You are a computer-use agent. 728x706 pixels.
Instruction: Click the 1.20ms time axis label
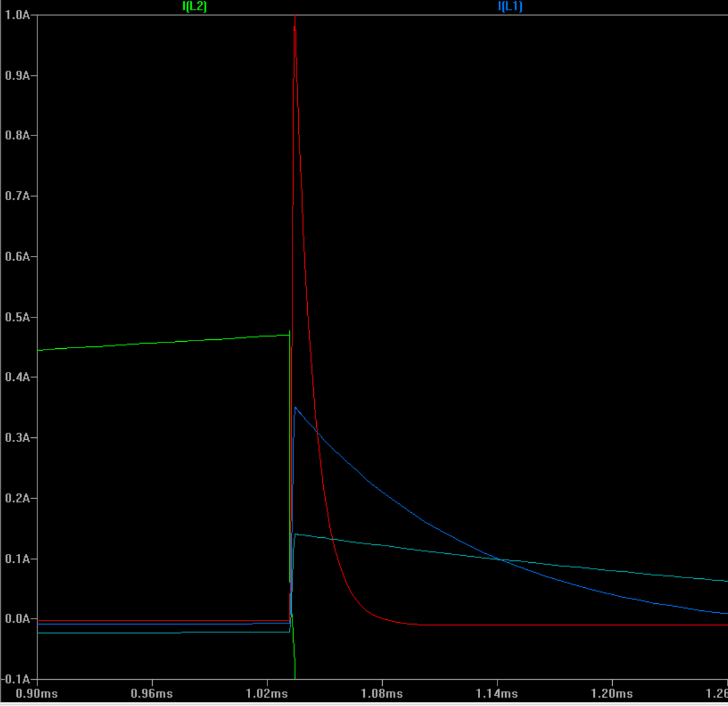click(x=612, y=694)
